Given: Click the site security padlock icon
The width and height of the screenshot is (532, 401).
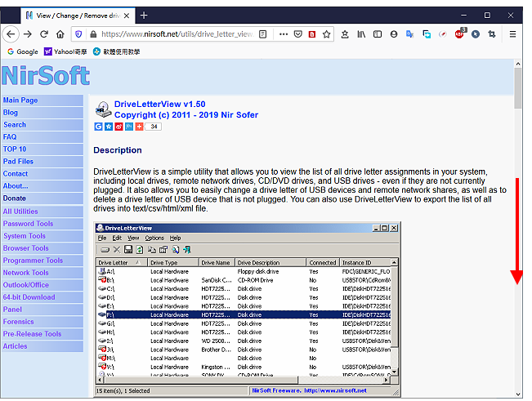Looking at the screenshot, I should [x=93, y=34].
